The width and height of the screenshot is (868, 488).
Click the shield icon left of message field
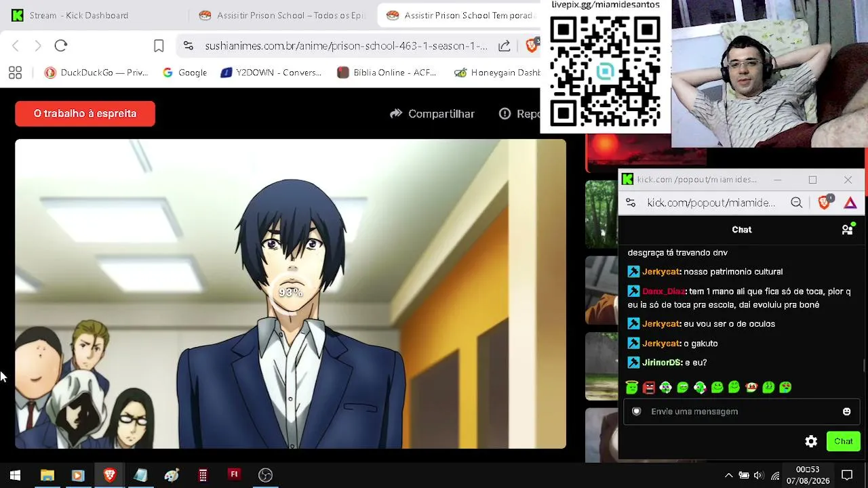coord(636,411)
